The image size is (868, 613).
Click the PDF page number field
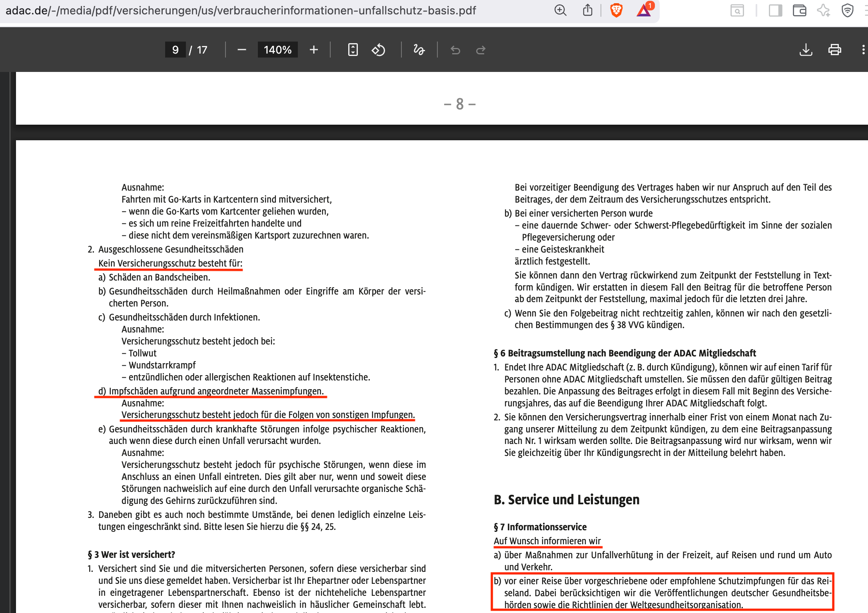point(175,50)
